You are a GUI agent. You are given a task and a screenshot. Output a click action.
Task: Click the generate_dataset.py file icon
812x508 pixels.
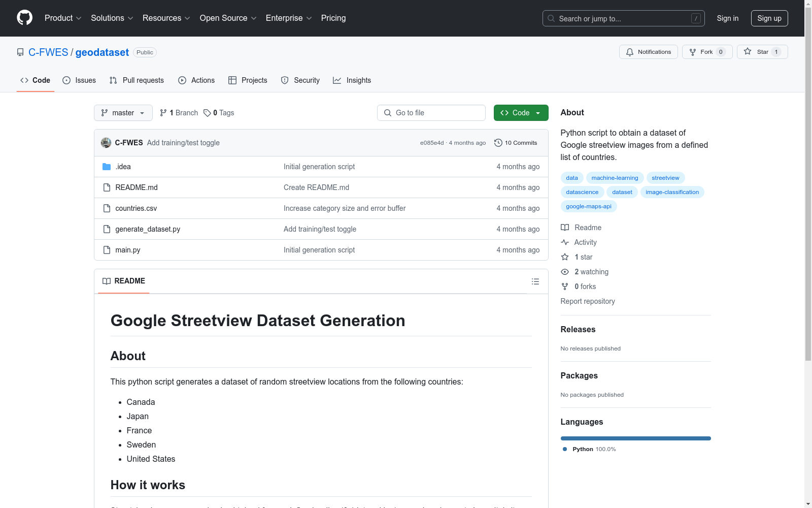107,229
